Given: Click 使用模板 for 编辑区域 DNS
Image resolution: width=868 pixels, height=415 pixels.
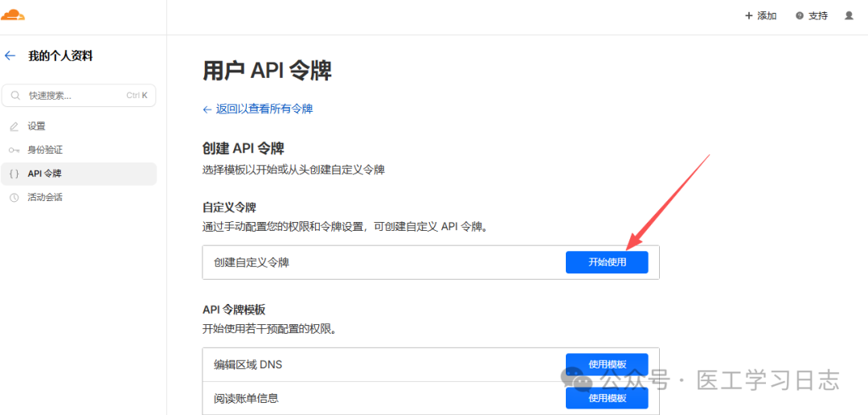Looking at the screenshot, I should pyautogui.click(x=607, y=364).
